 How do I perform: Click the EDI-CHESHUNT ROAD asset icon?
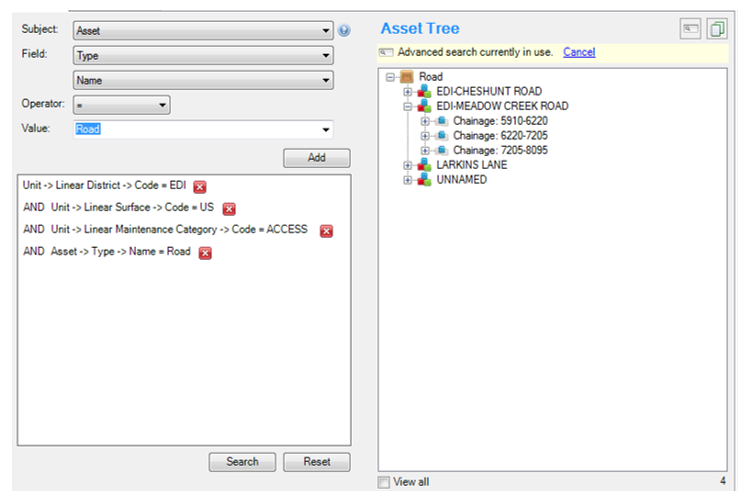(x=425, y=91)
